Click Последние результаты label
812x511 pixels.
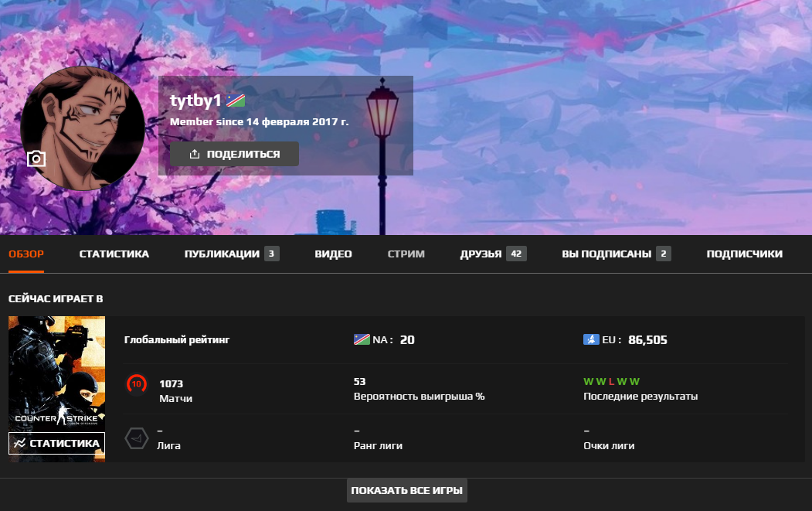coord(640,397)
